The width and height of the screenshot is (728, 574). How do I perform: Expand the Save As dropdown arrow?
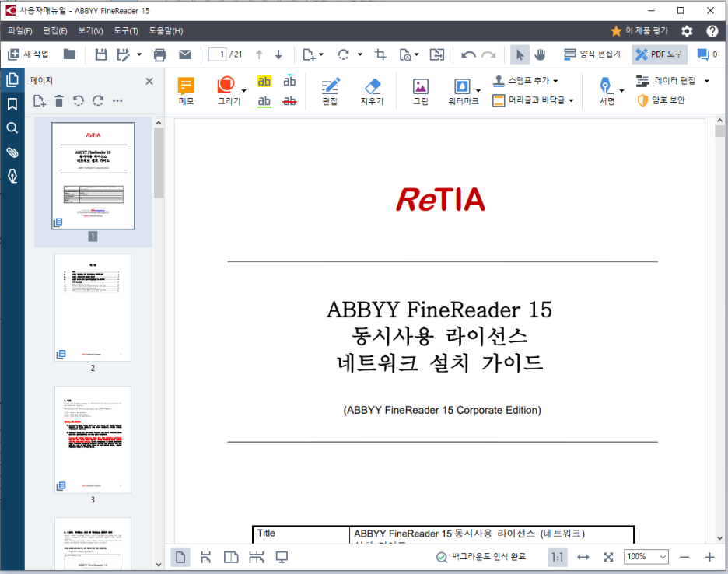coord(138,54)
